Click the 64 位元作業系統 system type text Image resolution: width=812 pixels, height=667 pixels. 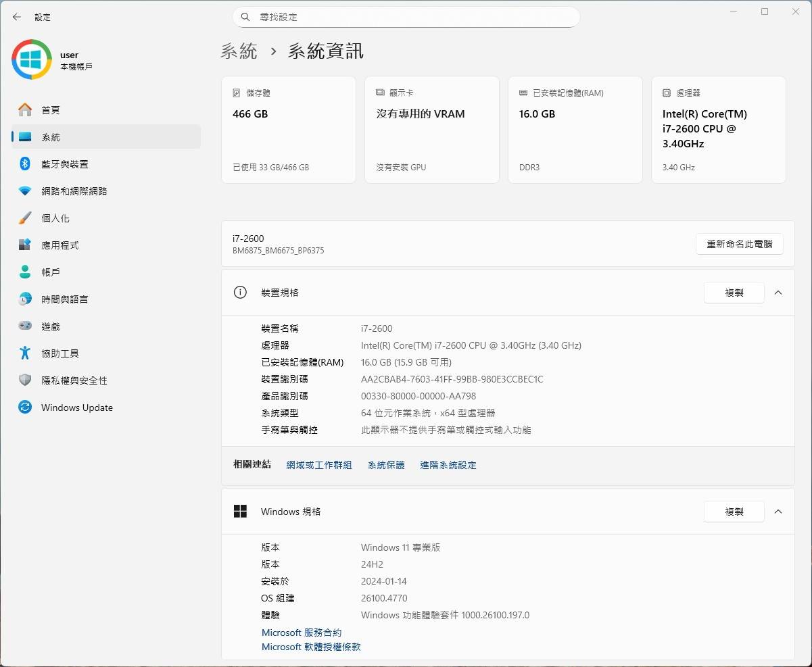click(428, 413)
